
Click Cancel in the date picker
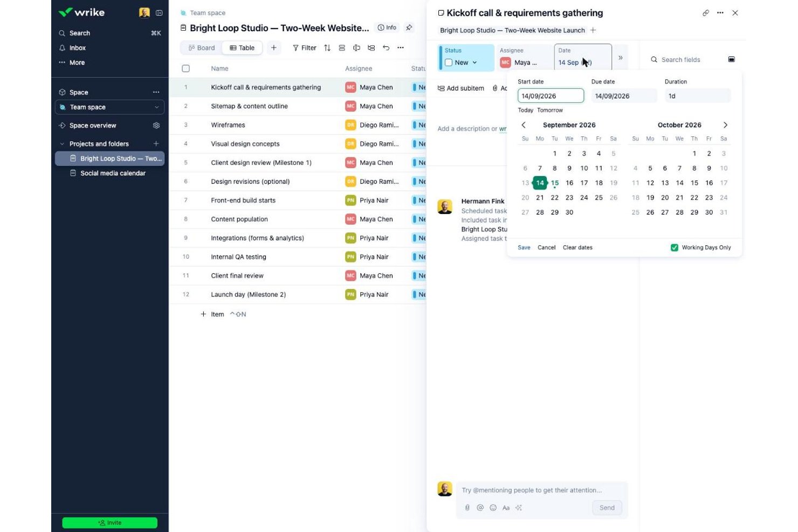[546, 247]
